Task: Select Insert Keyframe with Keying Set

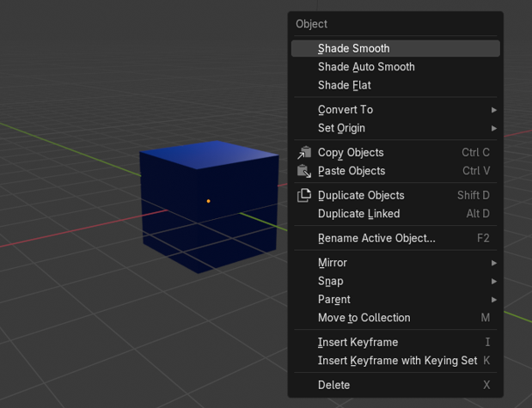Action: click(397, 361)
